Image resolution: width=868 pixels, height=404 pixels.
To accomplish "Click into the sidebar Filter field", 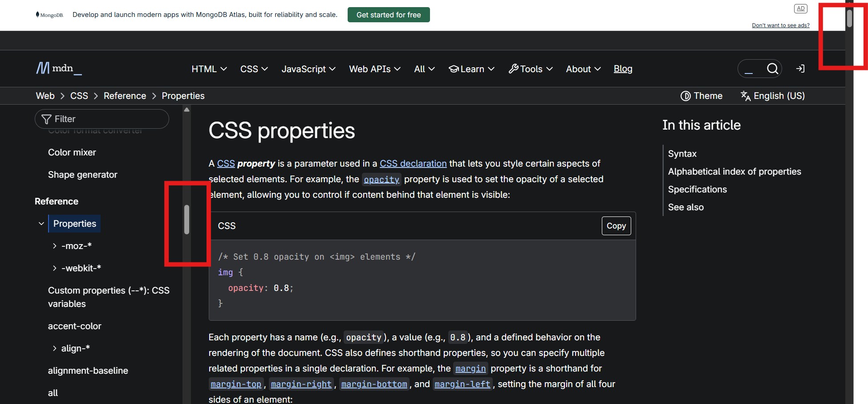I will click(x=102, y=119).
